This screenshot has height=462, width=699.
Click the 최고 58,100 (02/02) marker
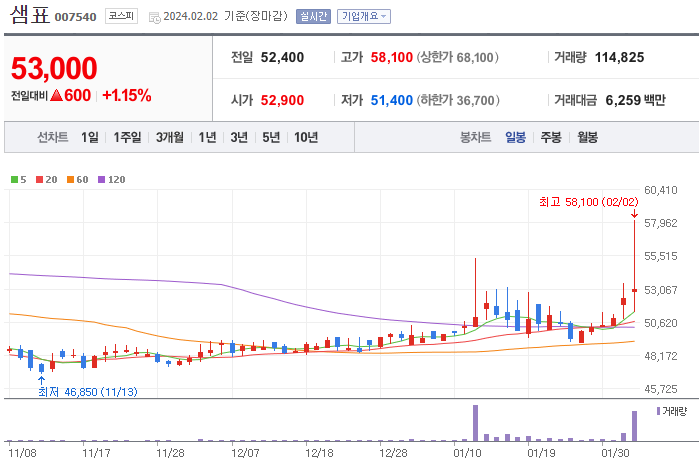[588, 202]
